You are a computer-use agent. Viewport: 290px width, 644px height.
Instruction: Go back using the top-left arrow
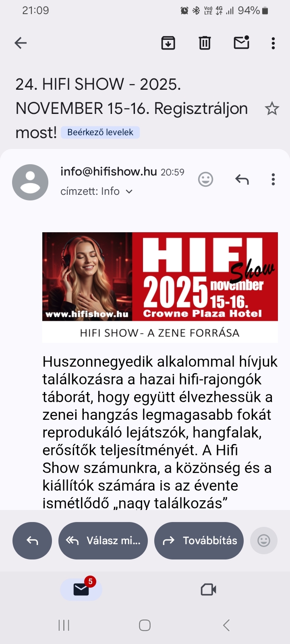pyautogui.click(x=21, y=43)
